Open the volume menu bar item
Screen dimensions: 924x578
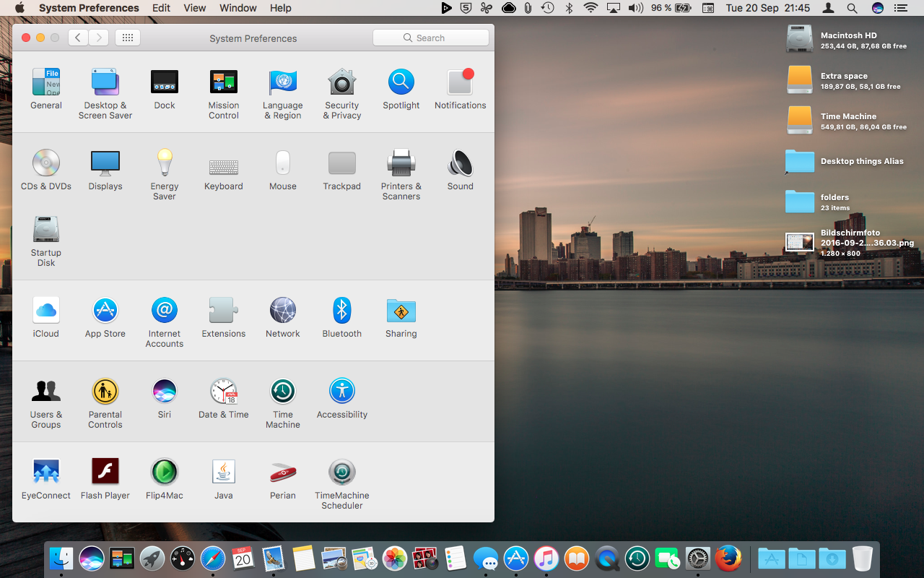click(635, 8)
